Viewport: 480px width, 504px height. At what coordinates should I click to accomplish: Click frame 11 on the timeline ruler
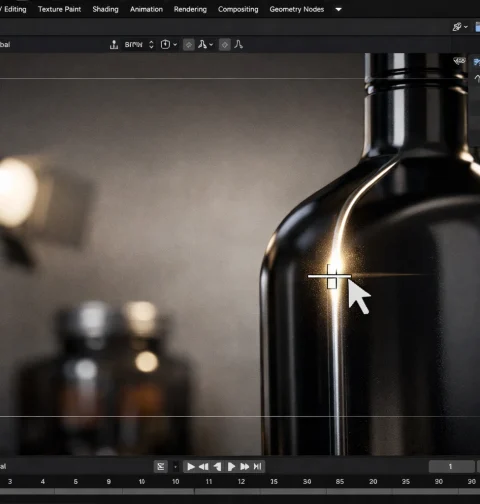click(x=209, y=482)
